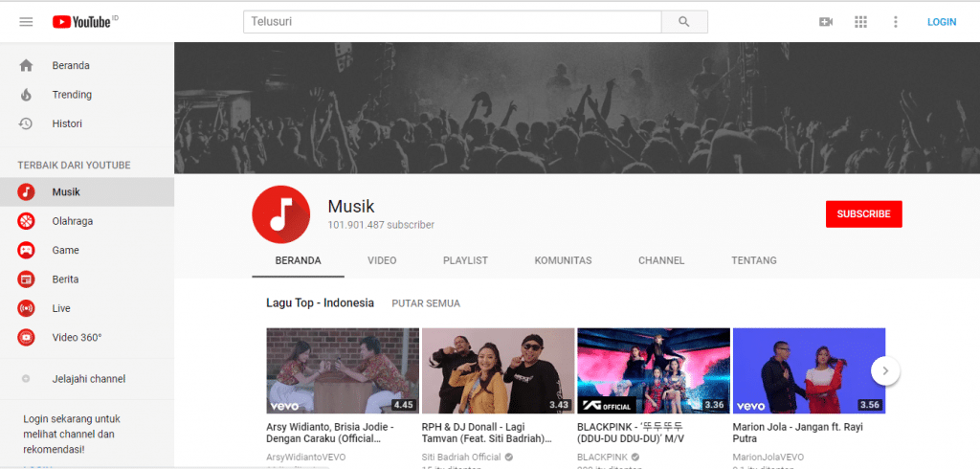Open Arsy Widianto Dengan Caraku thumbnail

[x=343, y=370]
